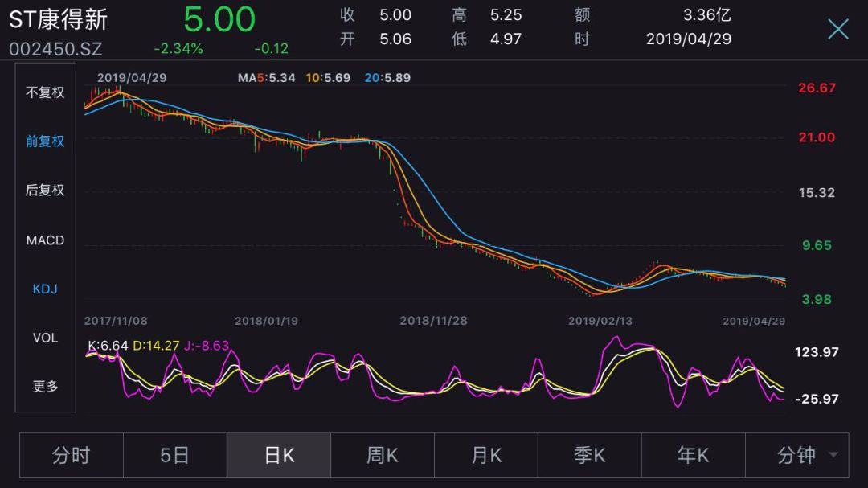Switch to 年K yearly candlestick tab
The height and width of the screenshot is (488, 868).
click(693, 455)
